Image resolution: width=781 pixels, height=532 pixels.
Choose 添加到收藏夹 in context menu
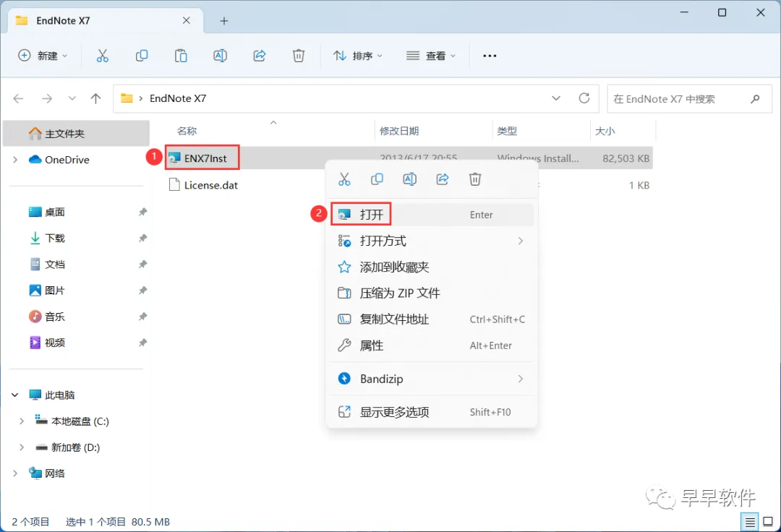[431, 267]
